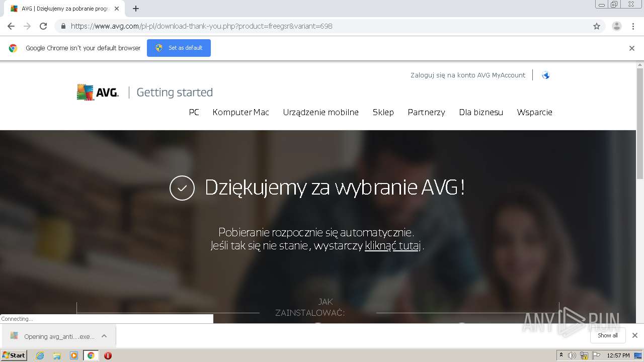Open the PC menu
The image size is (644, 362).
coord(194,112)
